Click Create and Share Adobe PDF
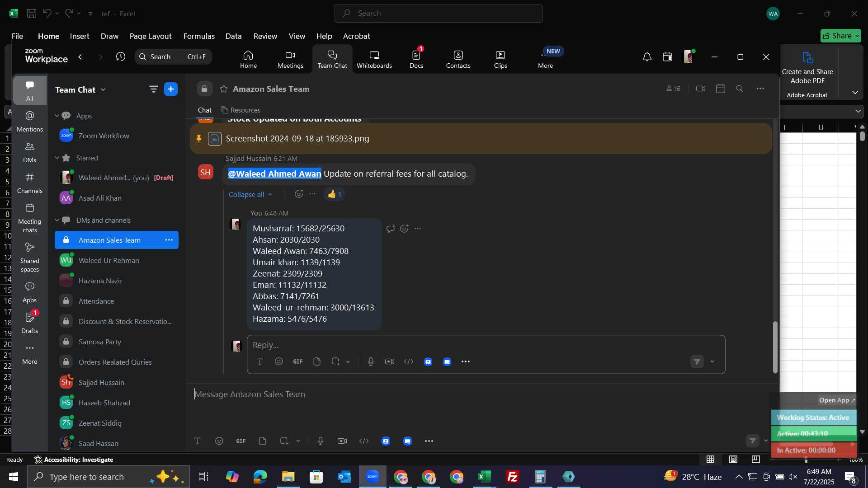 (807, 68)
